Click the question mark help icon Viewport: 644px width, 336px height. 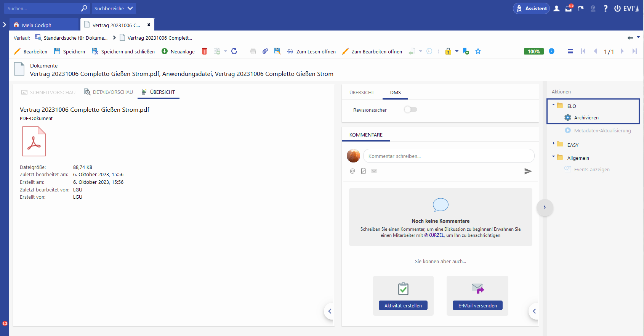click(606, 8)
